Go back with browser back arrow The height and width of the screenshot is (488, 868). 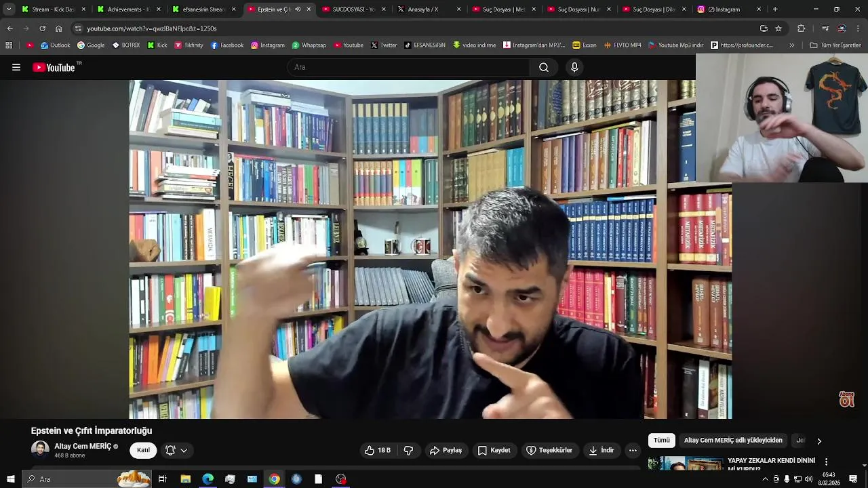9,28
